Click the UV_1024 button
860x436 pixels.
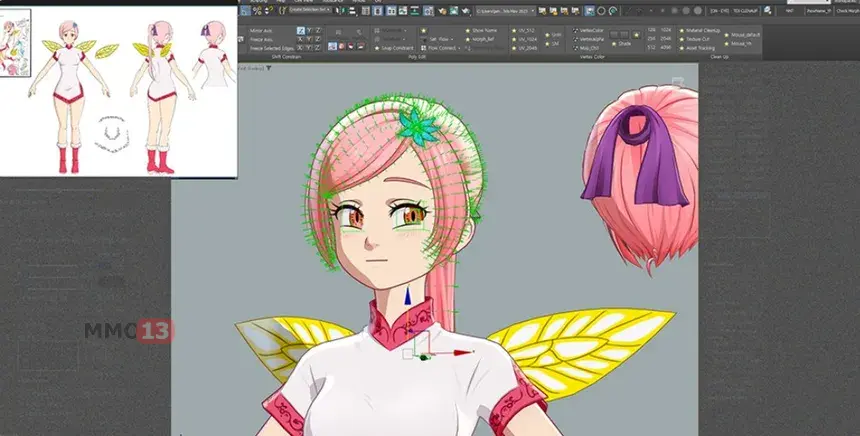523,39
